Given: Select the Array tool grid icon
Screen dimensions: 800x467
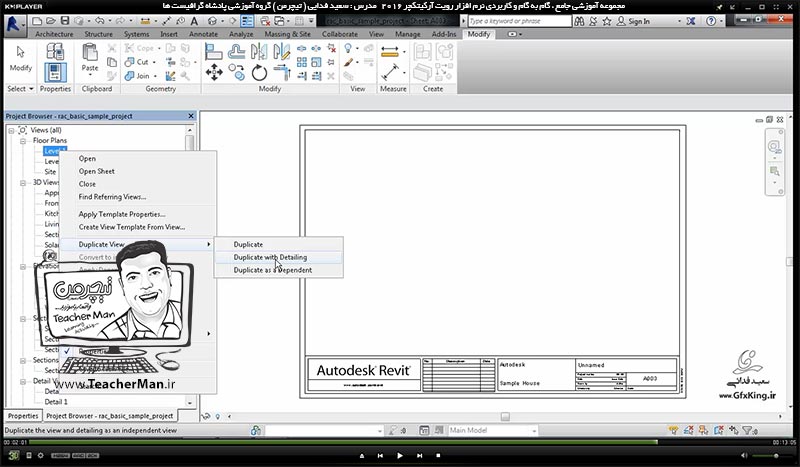Looking at the screenshot, I should coord(302,62).
